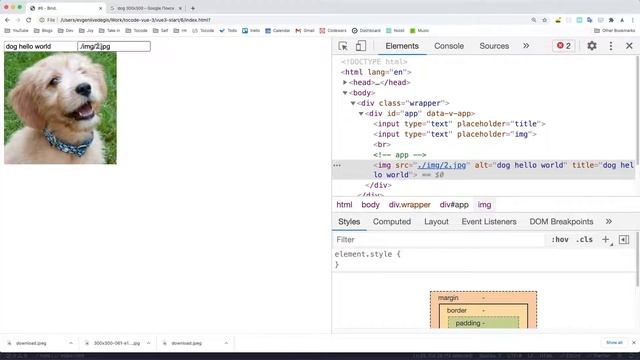Follow the ./img/2.jpg src link
The image size is (640, 360).
[x=442, y=165]
